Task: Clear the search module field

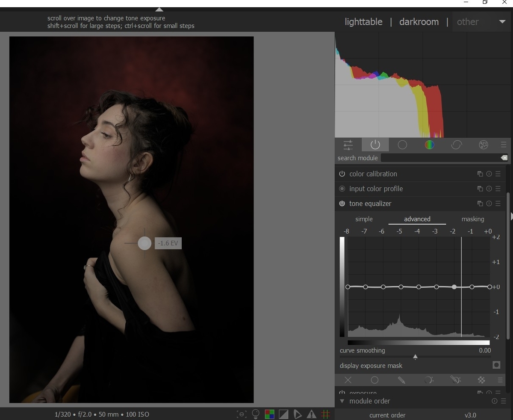Action: click(x=504, y=158)
